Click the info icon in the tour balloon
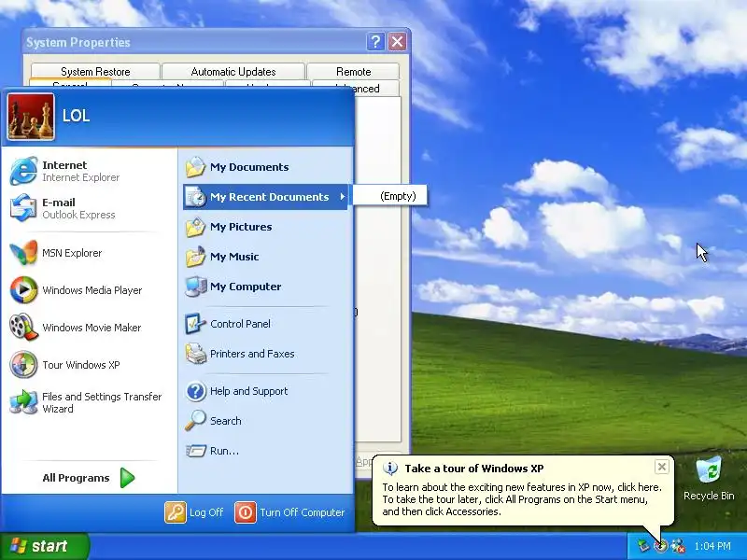 coord(390,469)
